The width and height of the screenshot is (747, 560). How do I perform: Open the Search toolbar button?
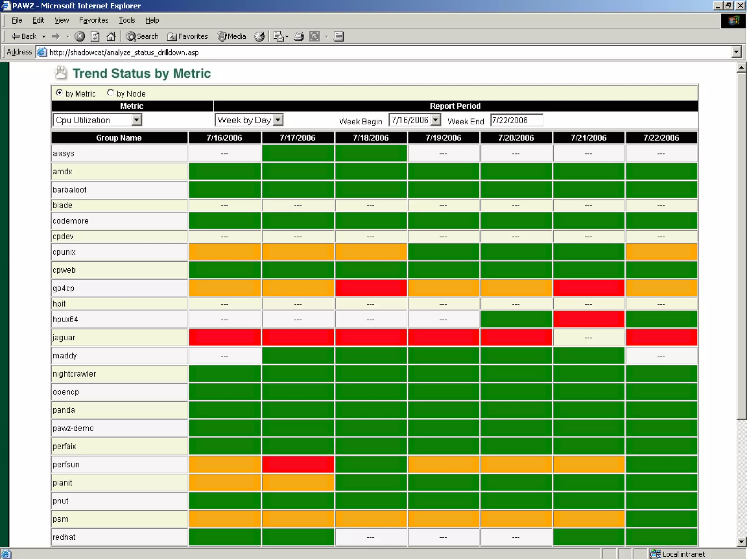click(142, 36)
